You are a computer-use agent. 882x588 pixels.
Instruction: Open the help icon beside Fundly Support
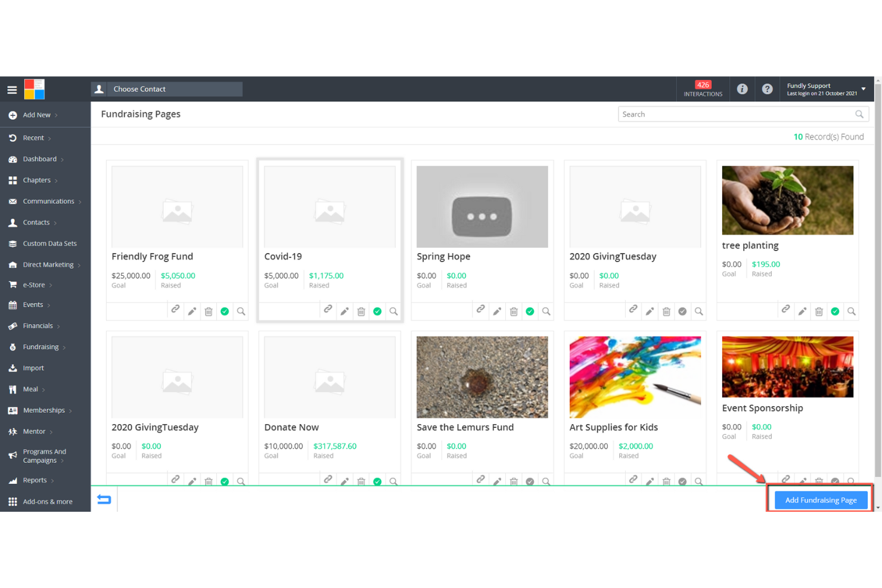tap(767, 89)
